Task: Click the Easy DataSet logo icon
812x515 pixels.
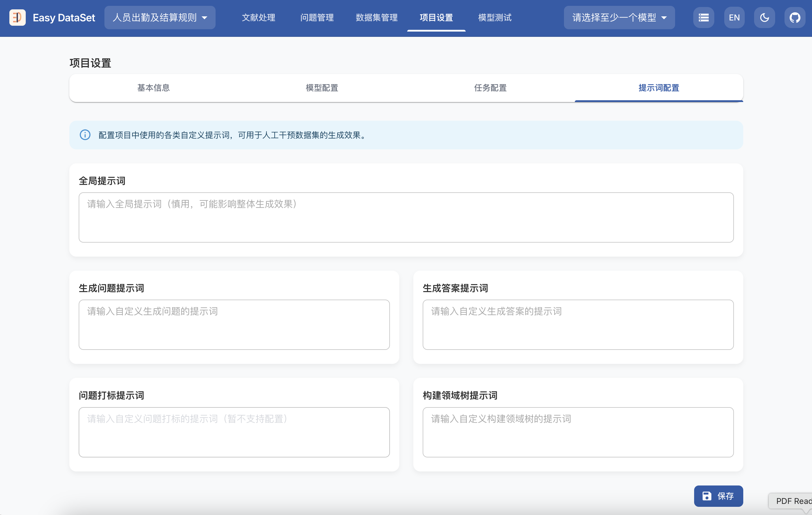Action: [x=18, y=18]
